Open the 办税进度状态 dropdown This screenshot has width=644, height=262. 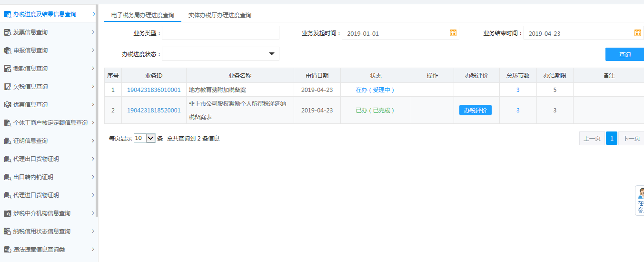[220, 54]
